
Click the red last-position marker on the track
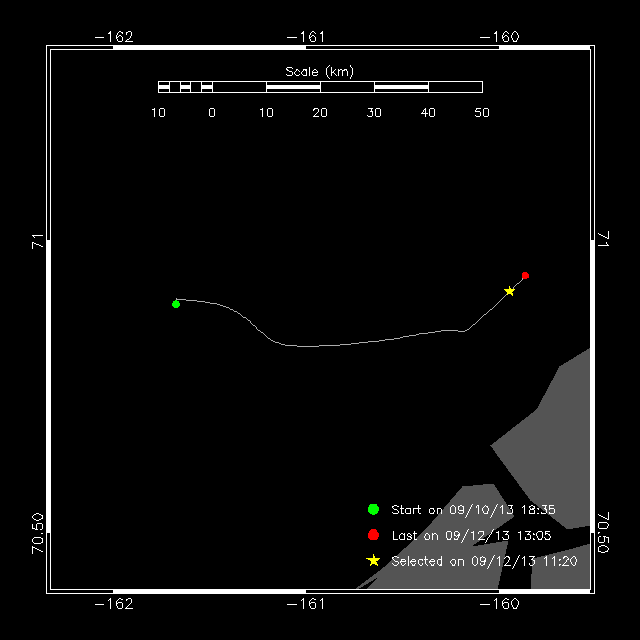coord(525,275)
